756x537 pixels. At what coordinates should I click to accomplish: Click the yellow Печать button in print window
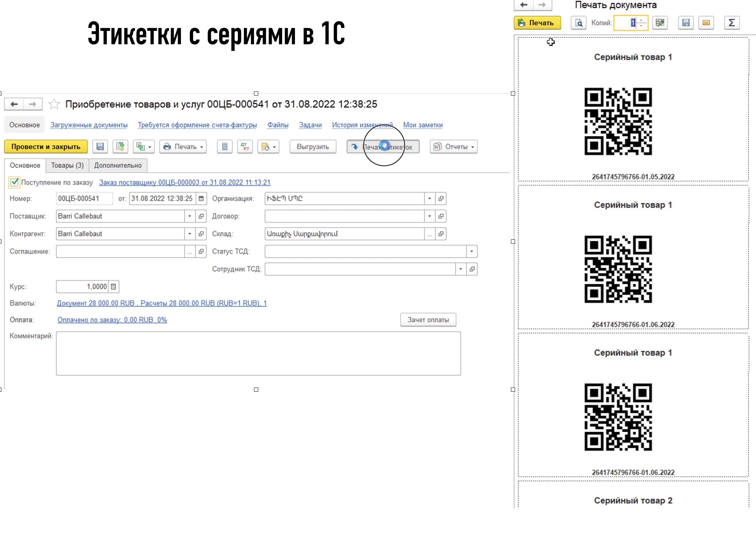pos(537,23)
